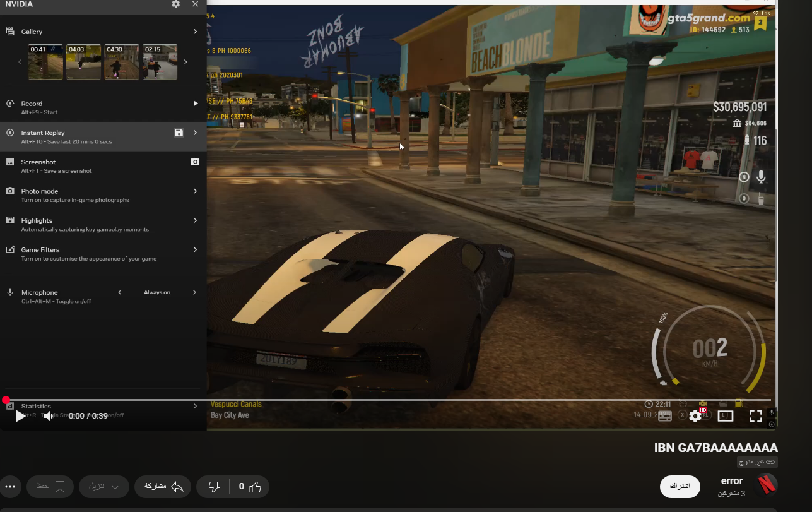Seek on the video progress bar
The image size is (812, 512).
pyautogui.click(x=388, y=400)
